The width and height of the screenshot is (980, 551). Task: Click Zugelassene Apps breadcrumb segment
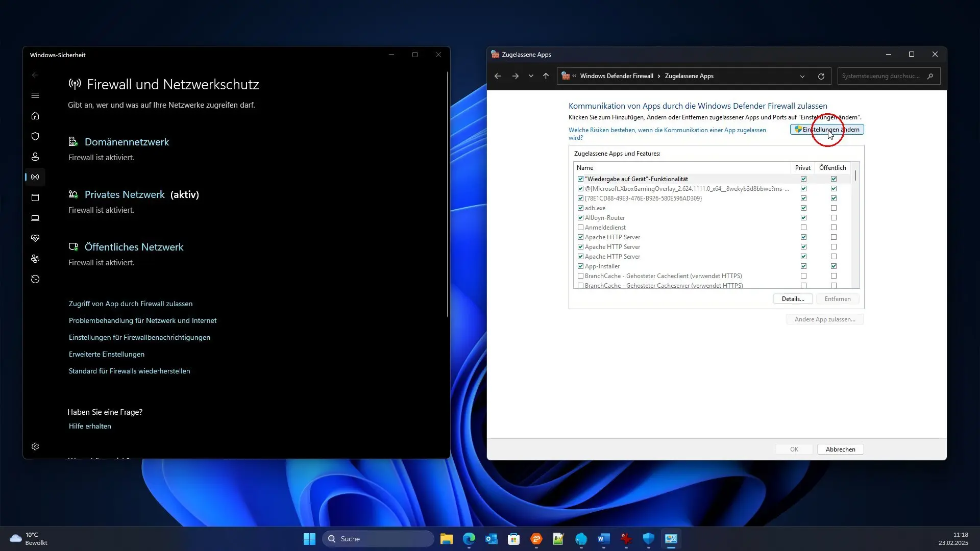pyautogui.click(x=689, y=76)
